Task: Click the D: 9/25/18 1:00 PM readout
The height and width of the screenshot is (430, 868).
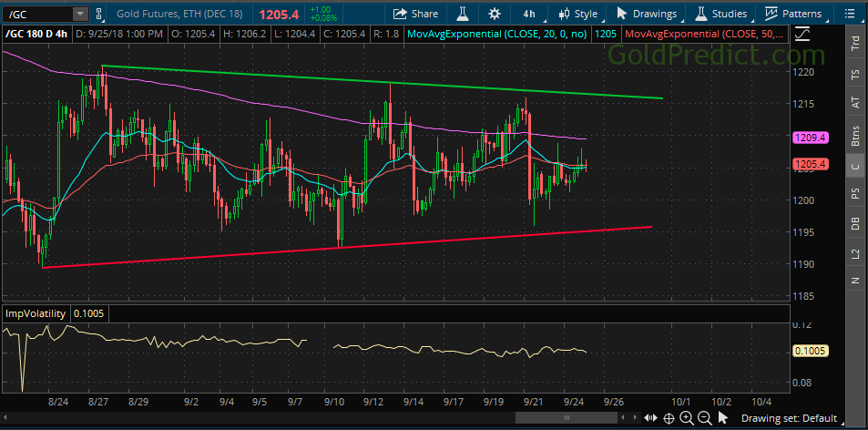Action: [119, 35]
